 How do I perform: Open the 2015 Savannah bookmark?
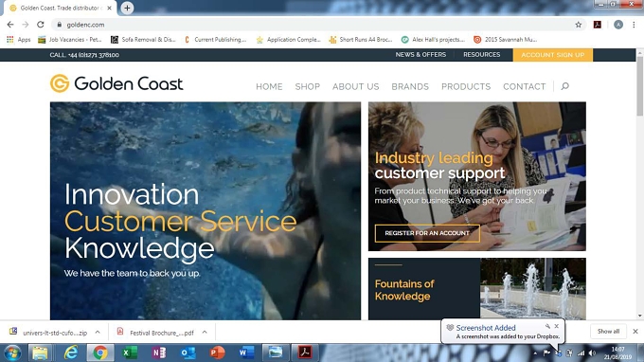coord(506,40)
